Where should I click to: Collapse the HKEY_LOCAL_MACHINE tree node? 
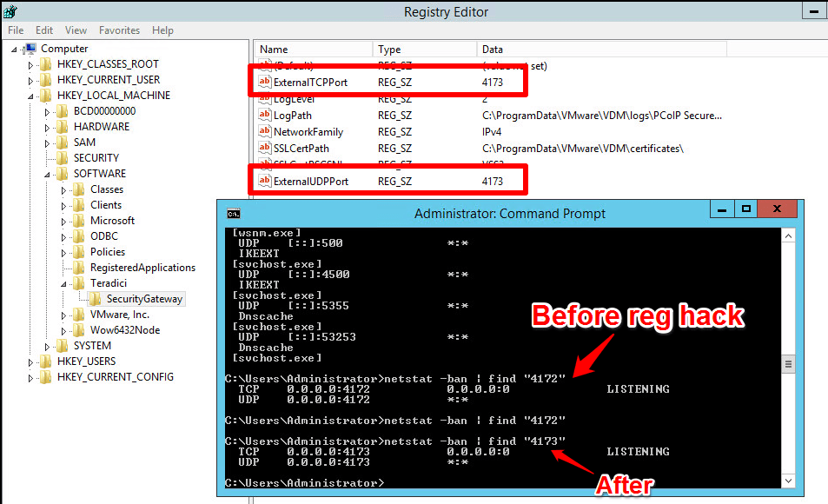tap(30, 96)
